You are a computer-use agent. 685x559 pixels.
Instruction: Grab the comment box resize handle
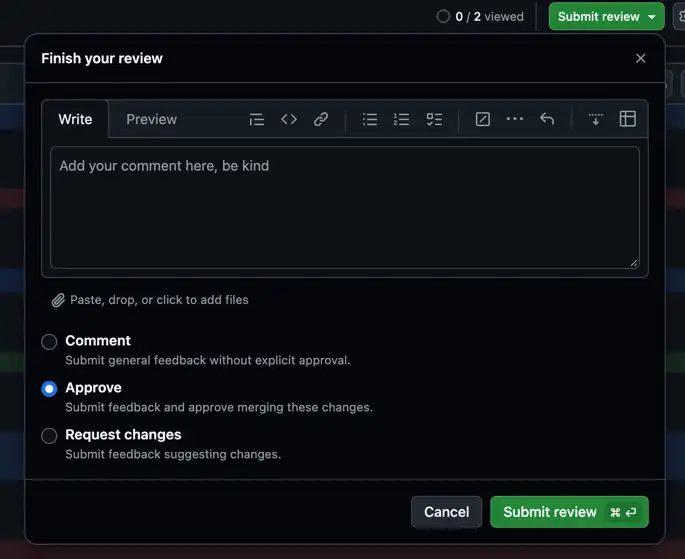[x=634, y=263]
